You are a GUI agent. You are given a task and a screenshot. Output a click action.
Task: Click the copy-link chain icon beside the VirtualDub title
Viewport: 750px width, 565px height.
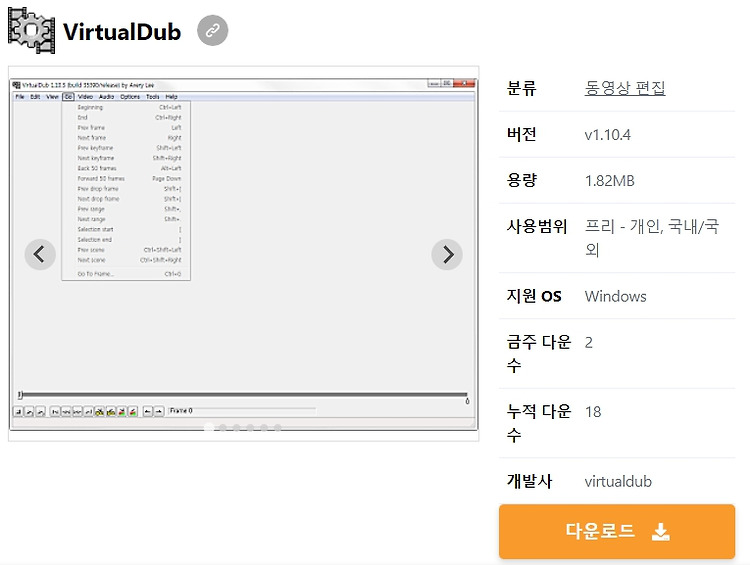(x=212, y=30)
